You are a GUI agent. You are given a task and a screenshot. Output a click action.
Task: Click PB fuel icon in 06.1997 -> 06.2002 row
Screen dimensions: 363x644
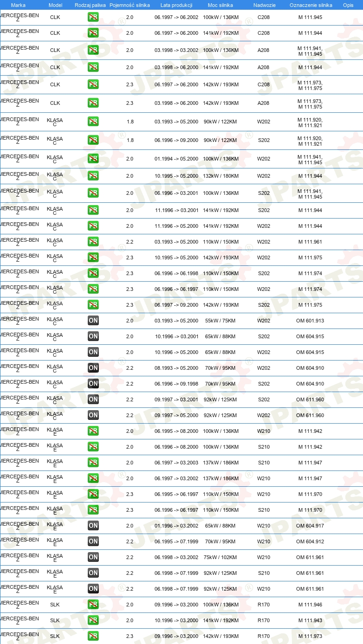(x=93, y=18)
